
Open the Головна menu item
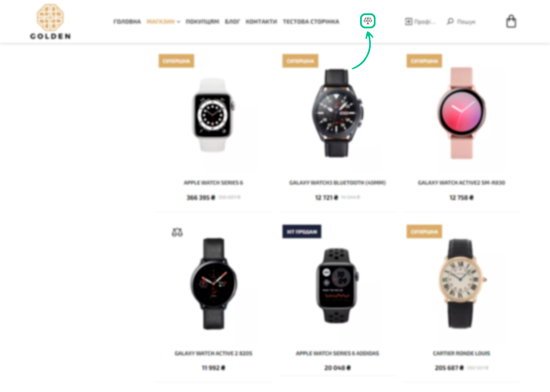point(127,21)
